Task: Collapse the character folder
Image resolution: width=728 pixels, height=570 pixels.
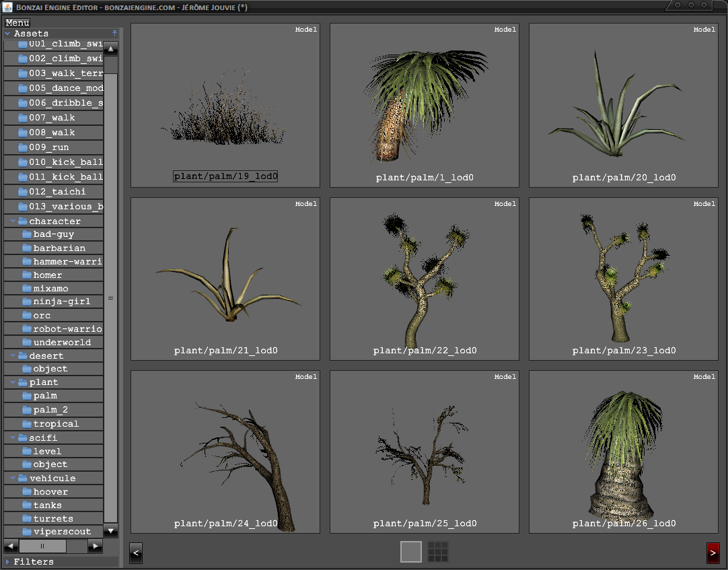Action: tap(13, 221)
